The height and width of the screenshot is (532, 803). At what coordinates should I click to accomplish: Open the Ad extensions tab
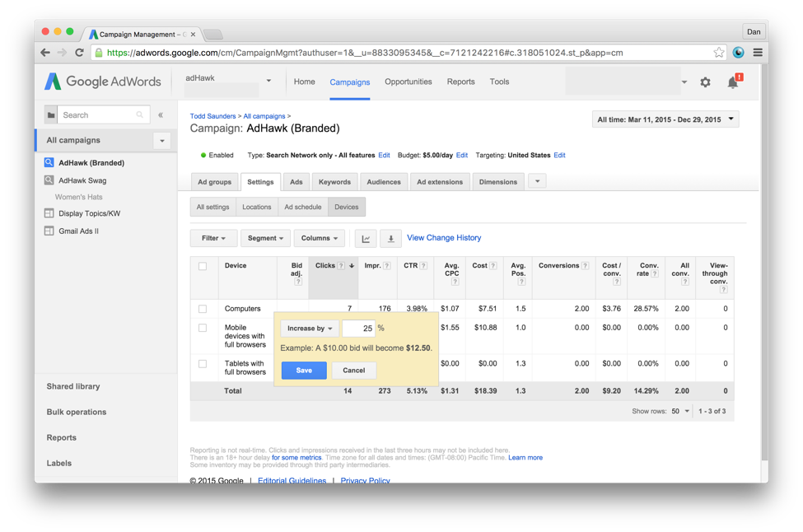point(440,182)
